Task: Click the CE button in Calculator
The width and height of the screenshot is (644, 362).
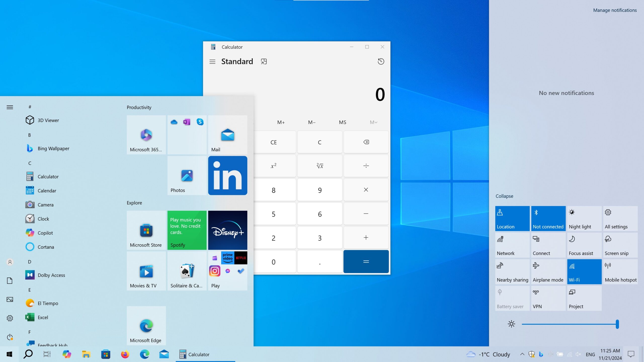Action: pos(274,142)
